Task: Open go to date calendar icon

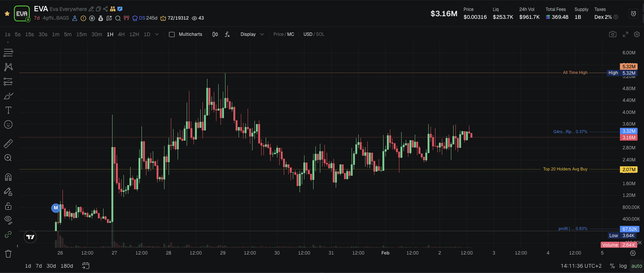Action: pyautogui.click(x=85, y=265)
